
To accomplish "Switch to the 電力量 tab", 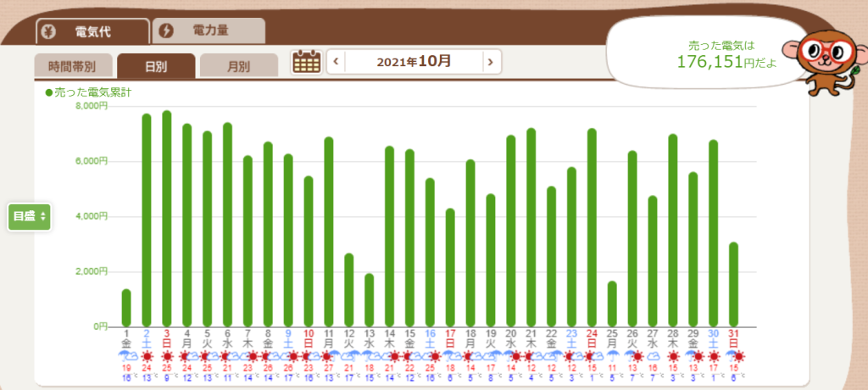I will (209, 31).
